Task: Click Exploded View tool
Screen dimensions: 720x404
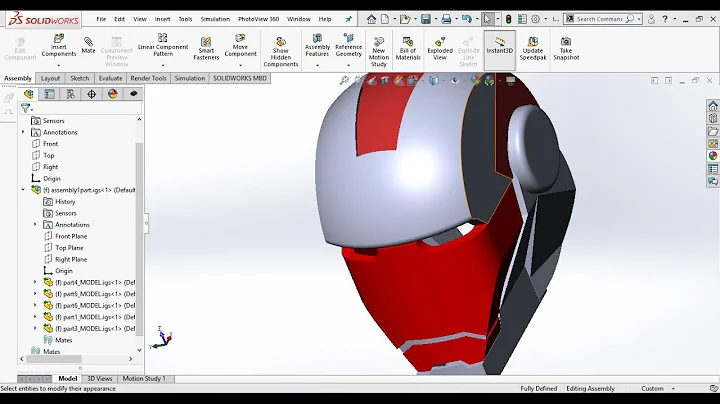Action: click(x=439, y=49)
